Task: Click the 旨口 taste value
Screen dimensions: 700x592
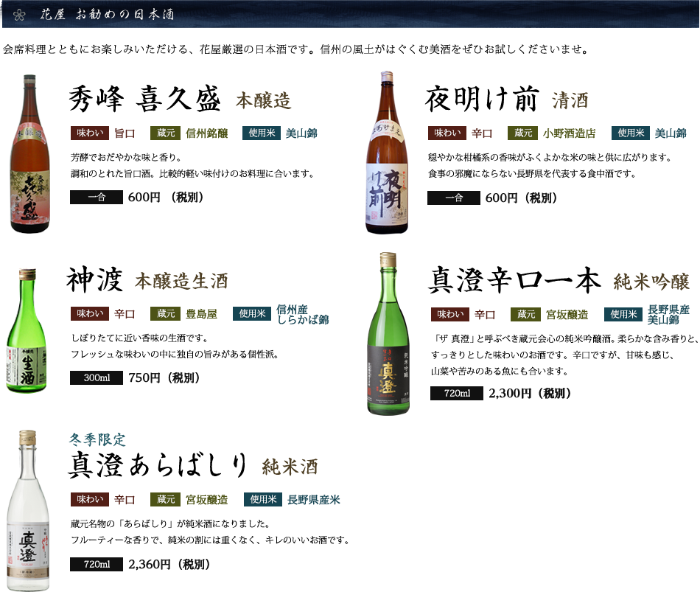Action: pos(125,133)
